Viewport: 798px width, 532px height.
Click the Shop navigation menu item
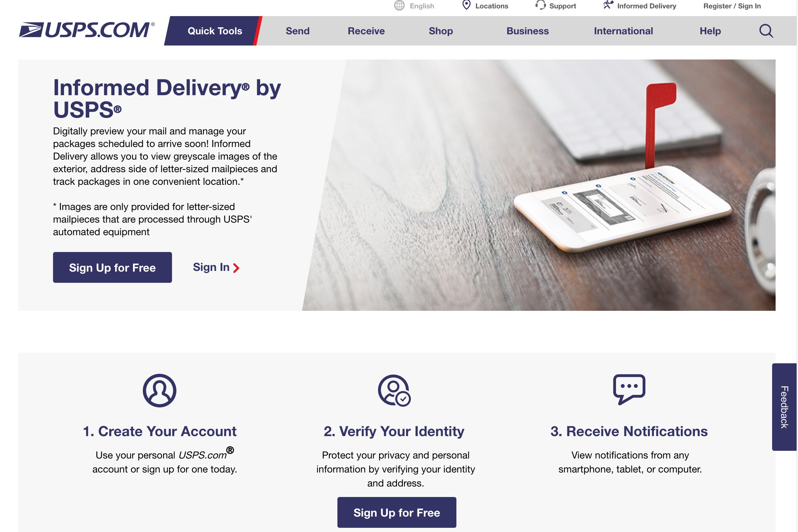tap(441, 31)
